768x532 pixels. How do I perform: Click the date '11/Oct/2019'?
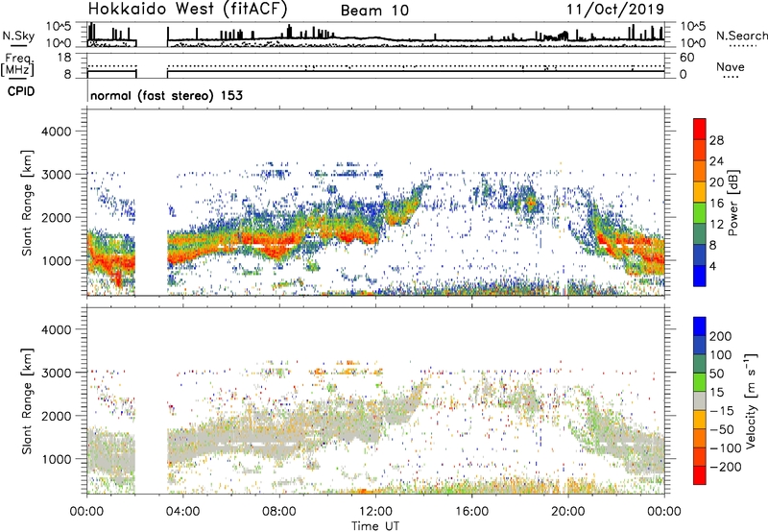tap(615, 10)
